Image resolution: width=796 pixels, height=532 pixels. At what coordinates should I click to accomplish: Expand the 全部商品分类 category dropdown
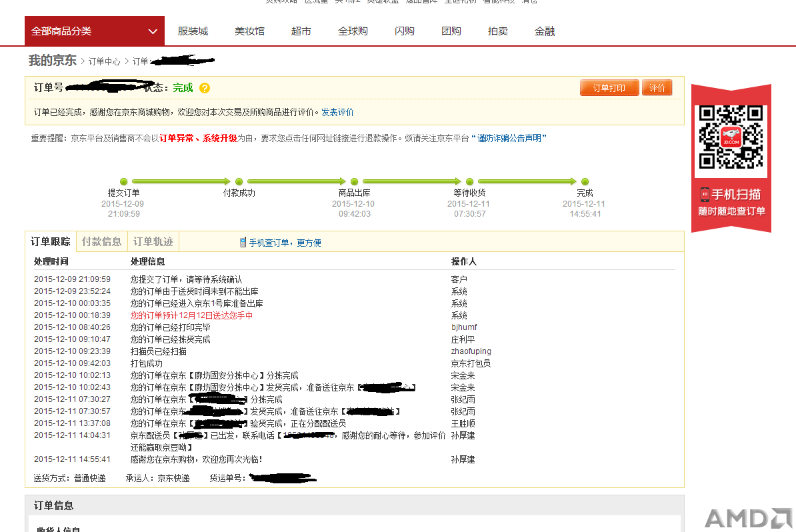coord(95,31)
